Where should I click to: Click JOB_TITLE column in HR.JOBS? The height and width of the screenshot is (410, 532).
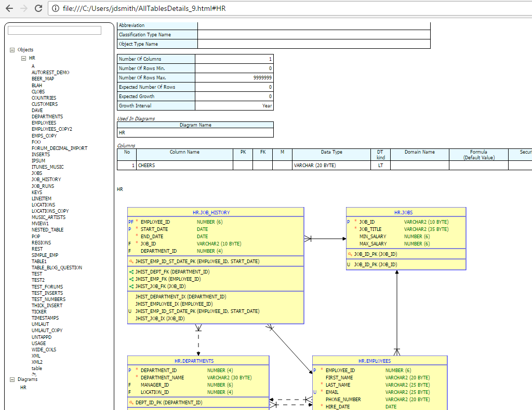370,229
